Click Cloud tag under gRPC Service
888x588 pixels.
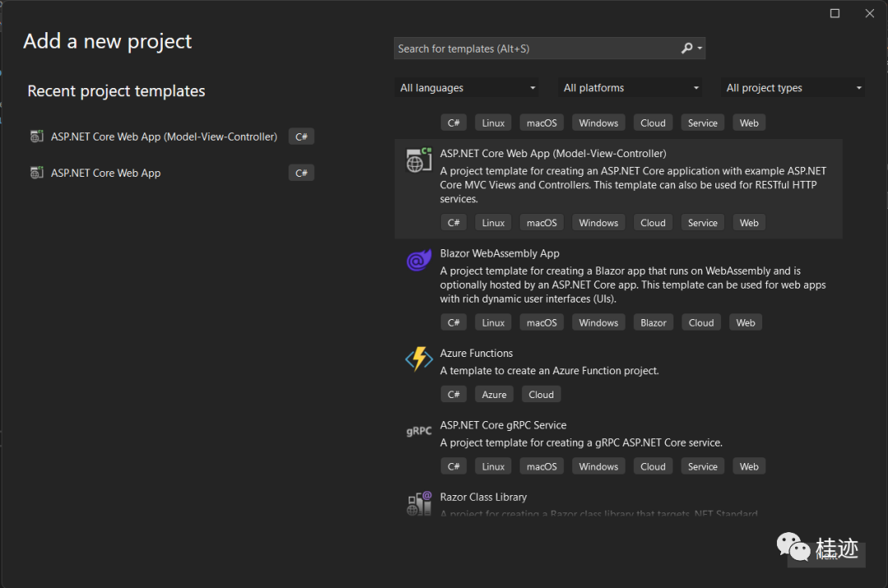pos(653,466)
